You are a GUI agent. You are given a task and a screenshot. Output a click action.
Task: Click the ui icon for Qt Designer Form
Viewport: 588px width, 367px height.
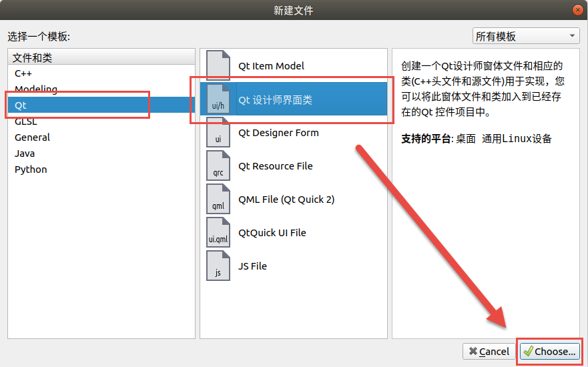pos(218,132)
